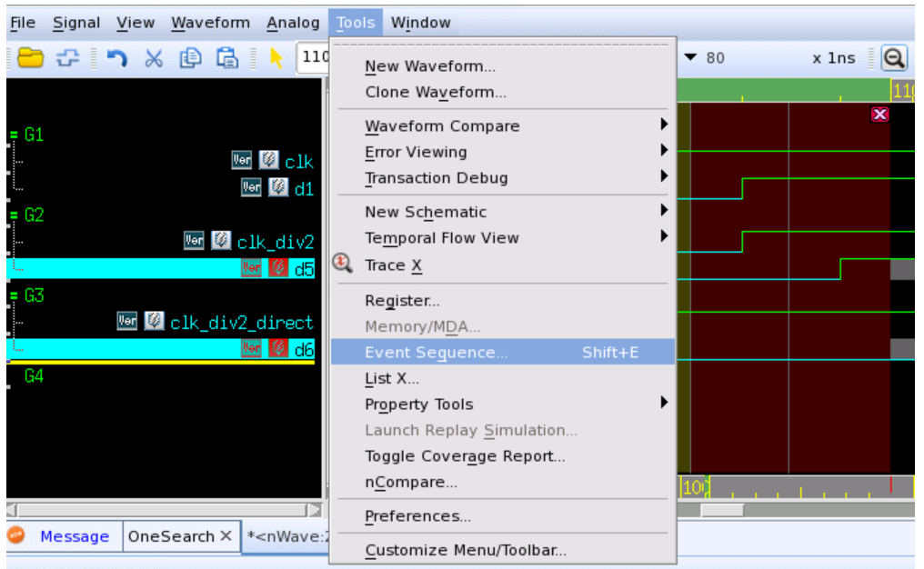This screenshot has height=569, width=924.
Task: Click the cut scissors icon
Action: click(x=154, y=58)
